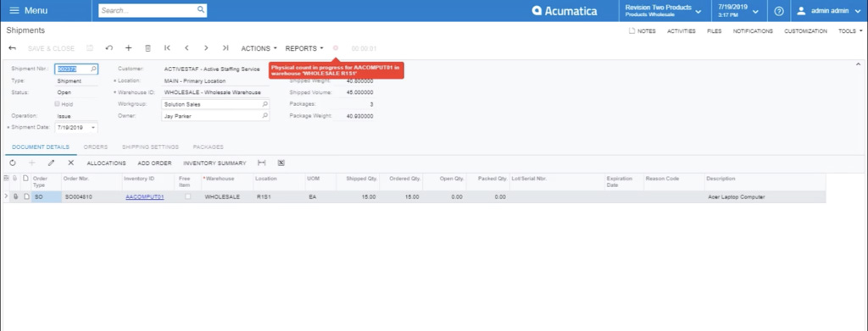This screenshot has width=868, height=331.
Task: Click the undo (cancel) icon in toolbar
Action: tap(109, 48)
